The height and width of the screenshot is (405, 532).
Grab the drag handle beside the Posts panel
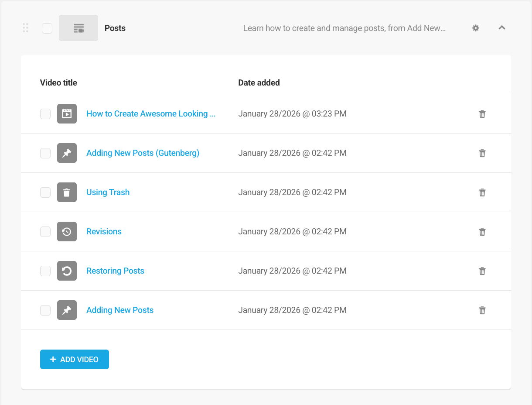pyautogui.click(x=25, y=27)
